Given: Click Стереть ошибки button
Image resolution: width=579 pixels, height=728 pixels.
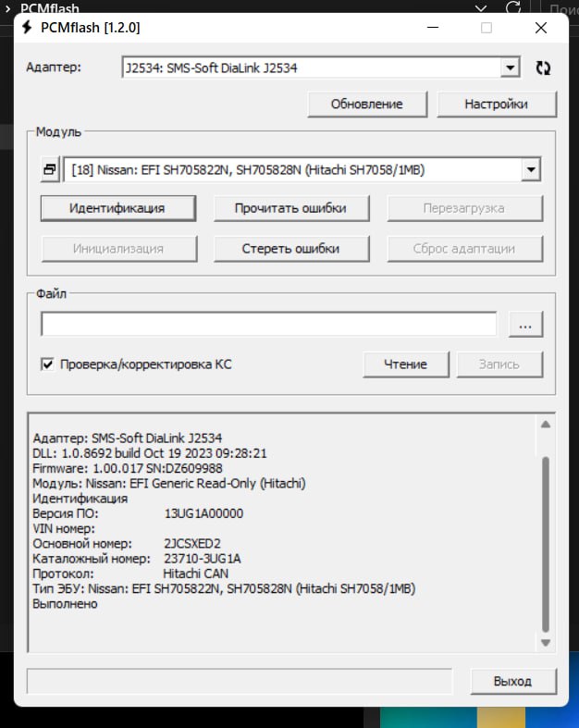Looking at the screenshot, I should point(291,249).
